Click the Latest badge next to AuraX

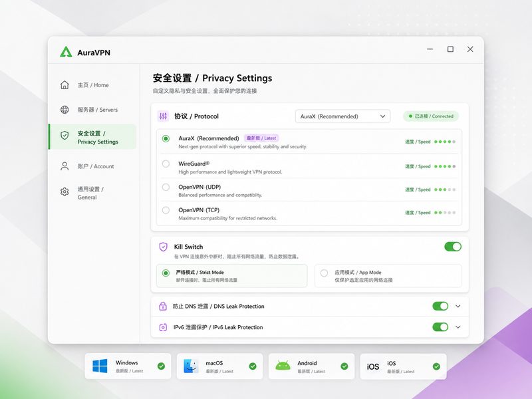pyautogui.click(x=261, y=138)
